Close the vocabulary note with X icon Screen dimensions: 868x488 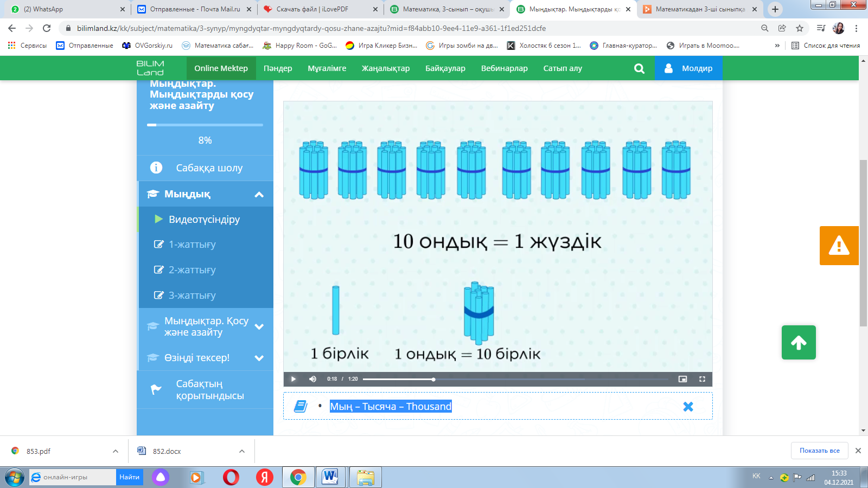click(x=688, y=407)
